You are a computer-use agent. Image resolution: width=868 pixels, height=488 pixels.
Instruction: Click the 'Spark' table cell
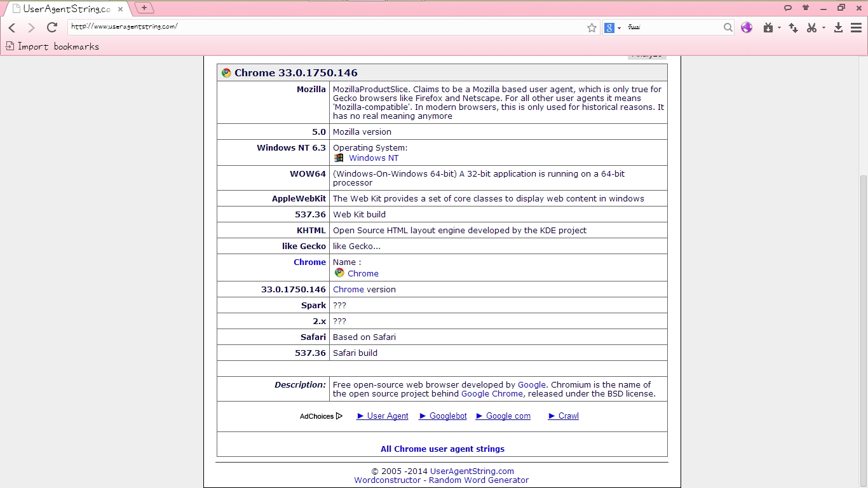(273, 305)
